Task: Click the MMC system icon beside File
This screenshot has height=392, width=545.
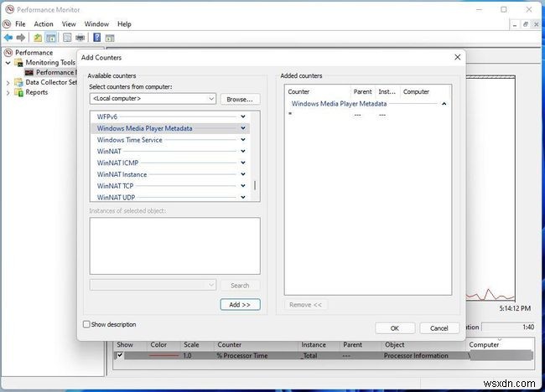Action: point(7,24)
